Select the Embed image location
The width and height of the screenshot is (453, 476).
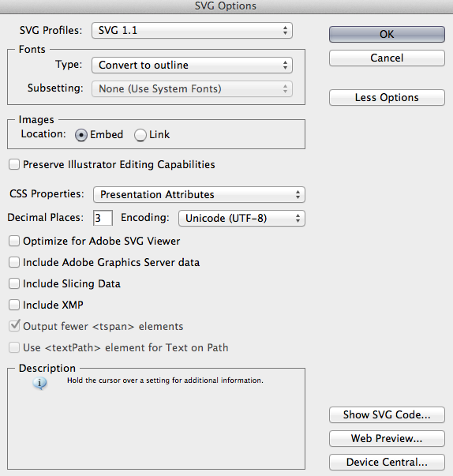[x=81, y=135]
